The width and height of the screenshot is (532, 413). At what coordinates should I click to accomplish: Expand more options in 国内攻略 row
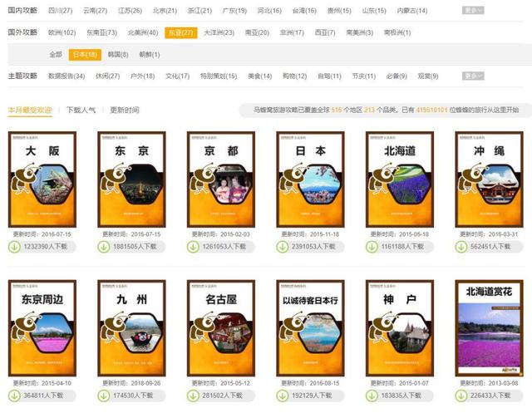pos(473,11)
